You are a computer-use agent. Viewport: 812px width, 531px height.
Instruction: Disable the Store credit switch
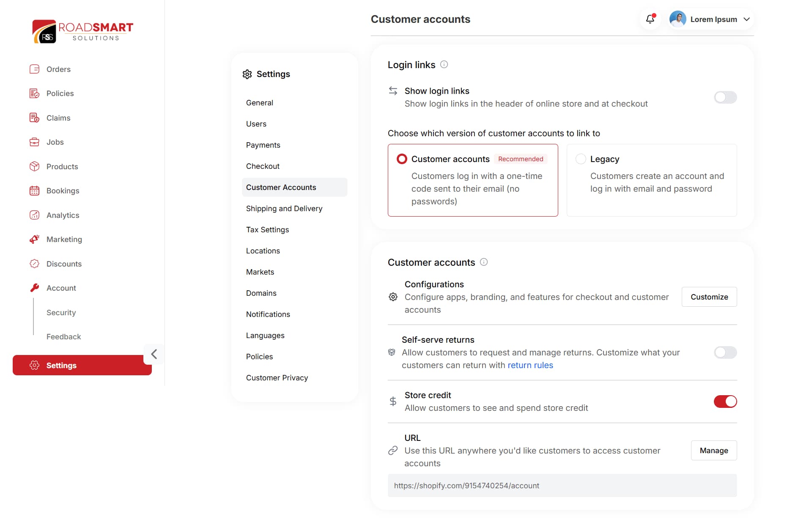point(725,402)
